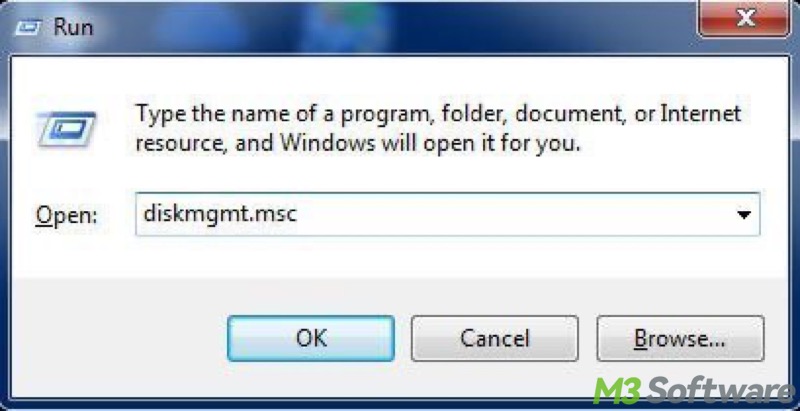Click the diskmgmt.msc text in the field

[220, 214]
